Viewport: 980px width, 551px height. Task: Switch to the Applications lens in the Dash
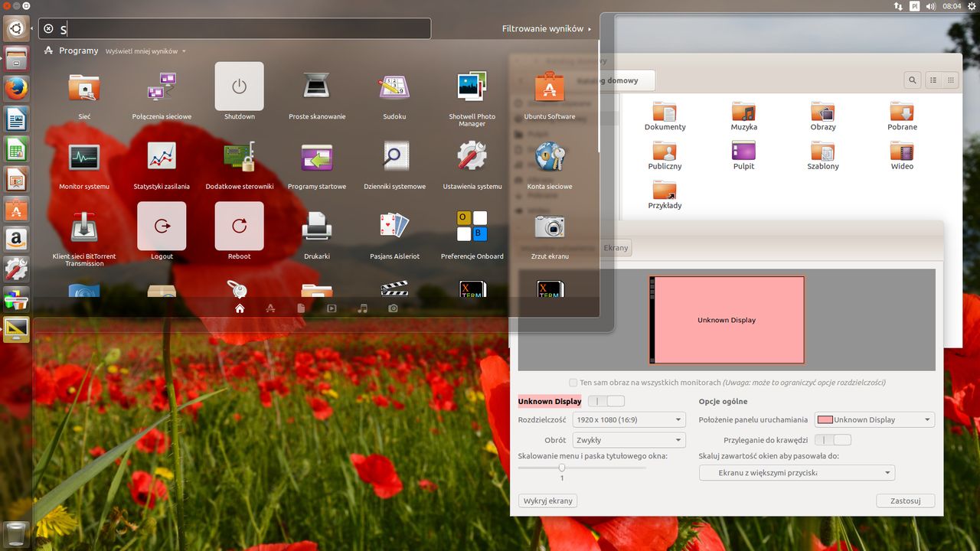[270, 308]
